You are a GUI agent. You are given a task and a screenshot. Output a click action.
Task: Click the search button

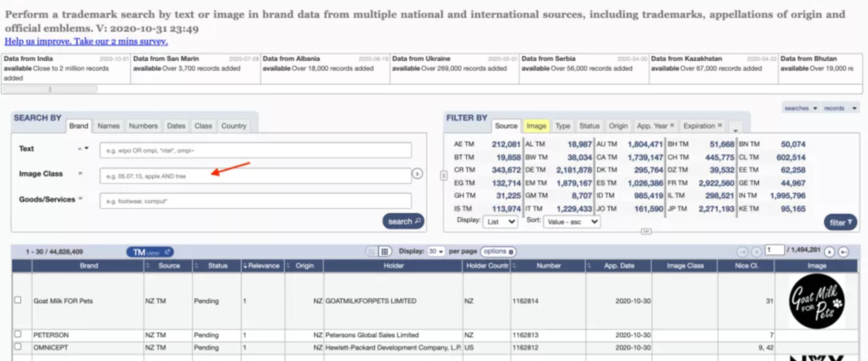tap(403, 221)
